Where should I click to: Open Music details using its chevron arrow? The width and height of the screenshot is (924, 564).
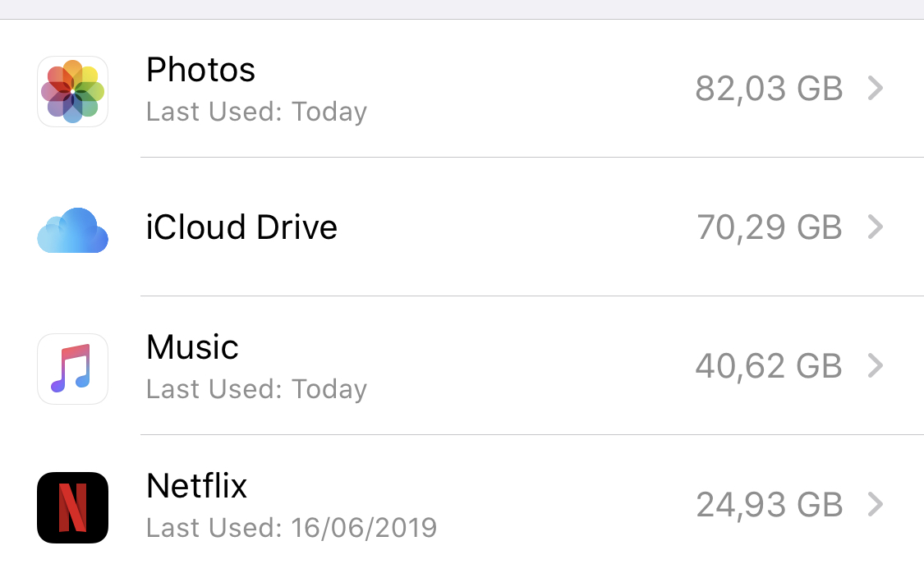click(876, 365)
